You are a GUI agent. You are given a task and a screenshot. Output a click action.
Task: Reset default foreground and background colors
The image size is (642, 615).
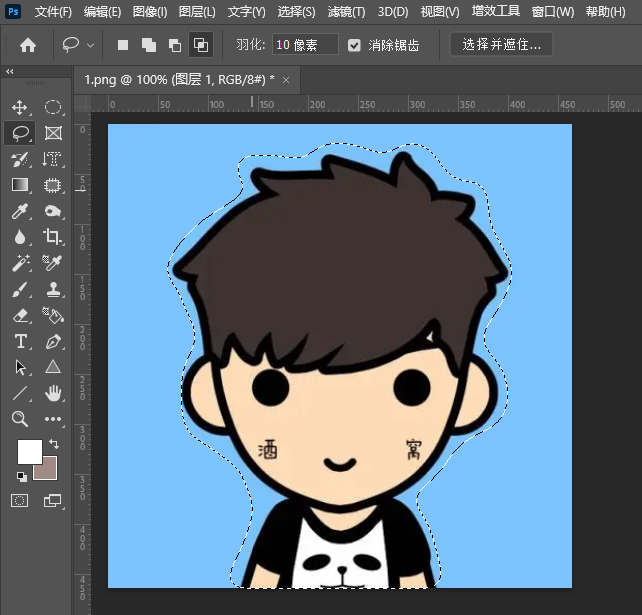point(22,476)
